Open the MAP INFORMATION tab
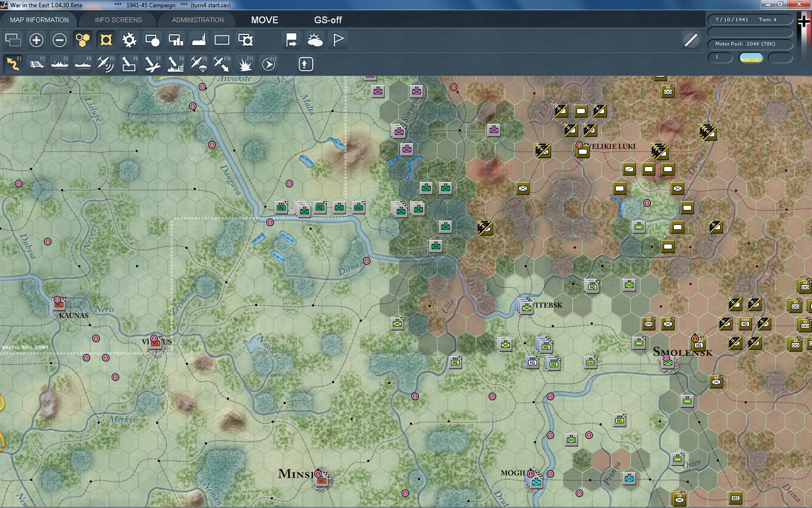The width and height of the screenshot is (812, 508). click(x=39, y=20)
